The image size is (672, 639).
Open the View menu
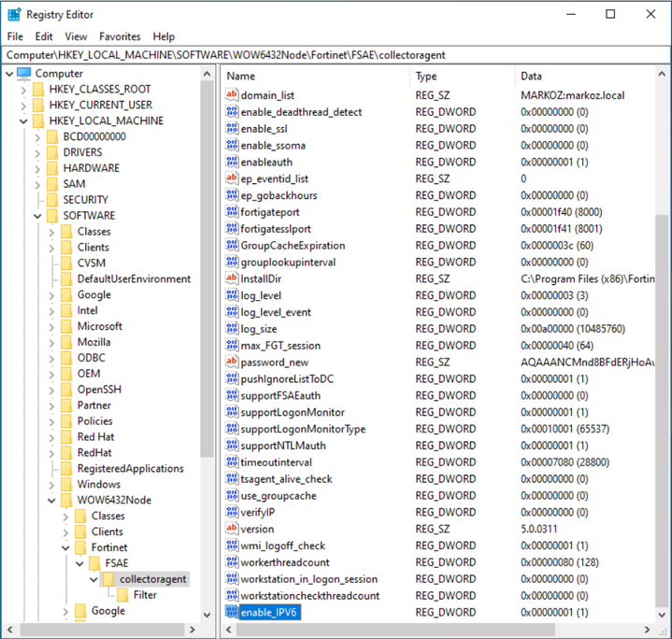[x=76, y=36]
